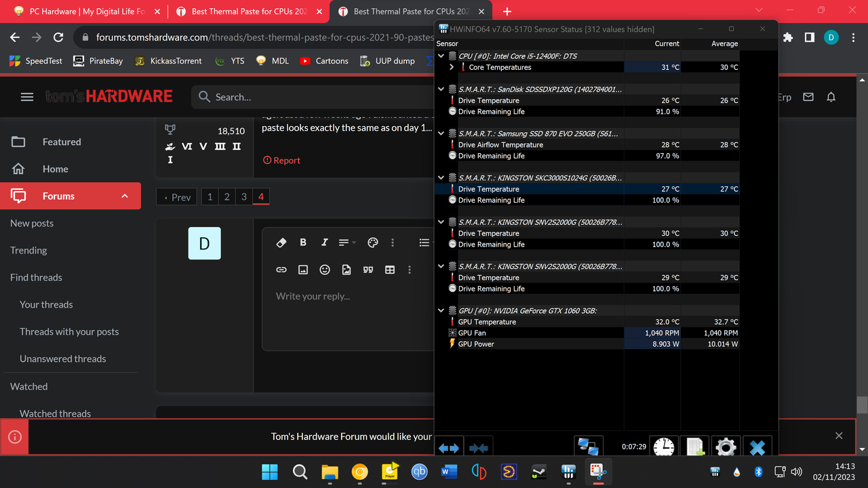Select the GPU Temperature sensor row
Image resolution: width=868 pixels, height=488 pixels.
[587, 322]
